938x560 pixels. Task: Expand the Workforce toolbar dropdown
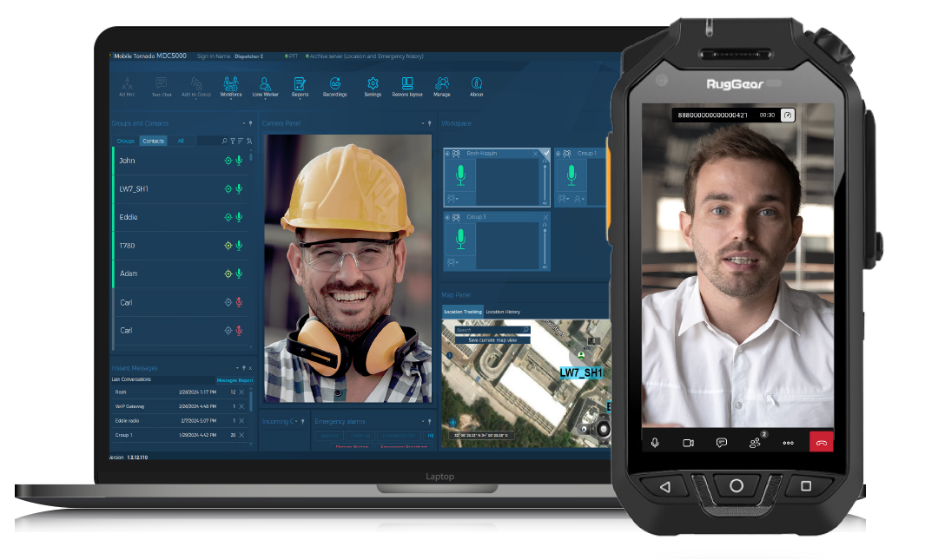coord(232,99)
